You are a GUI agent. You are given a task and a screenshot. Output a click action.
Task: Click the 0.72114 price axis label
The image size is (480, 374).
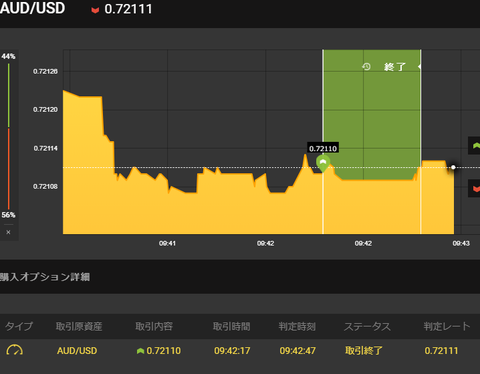[x=45, y=148]
